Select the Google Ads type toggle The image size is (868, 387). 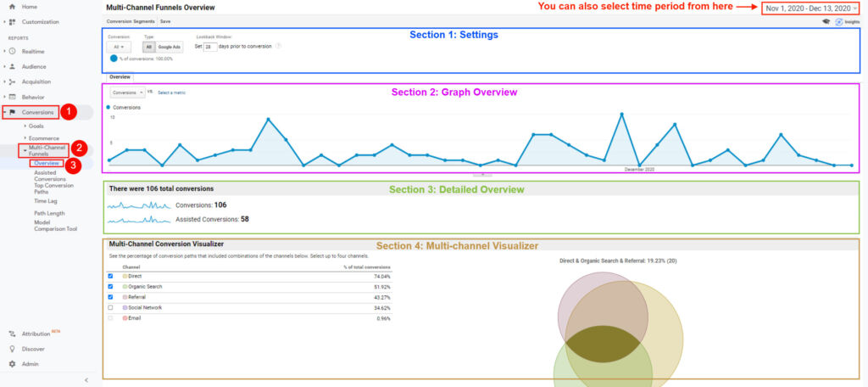(x=170, y=48)
